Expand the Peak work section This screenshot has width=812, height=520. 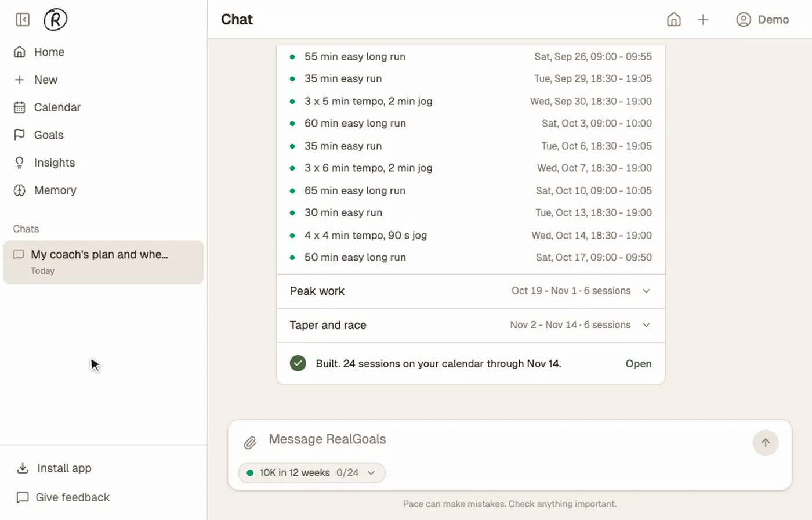point(471,291)
